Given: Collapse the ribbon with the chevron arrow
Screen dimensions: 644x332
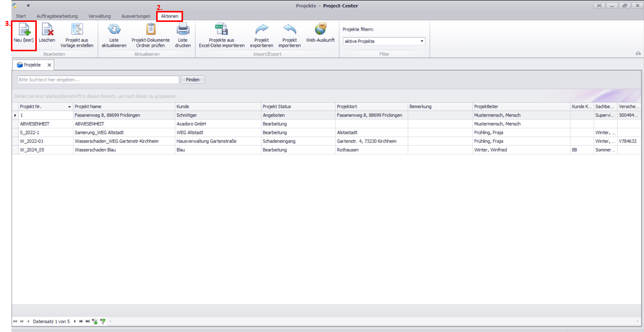Looking at the screenshot, I should [x=638, y=53].
